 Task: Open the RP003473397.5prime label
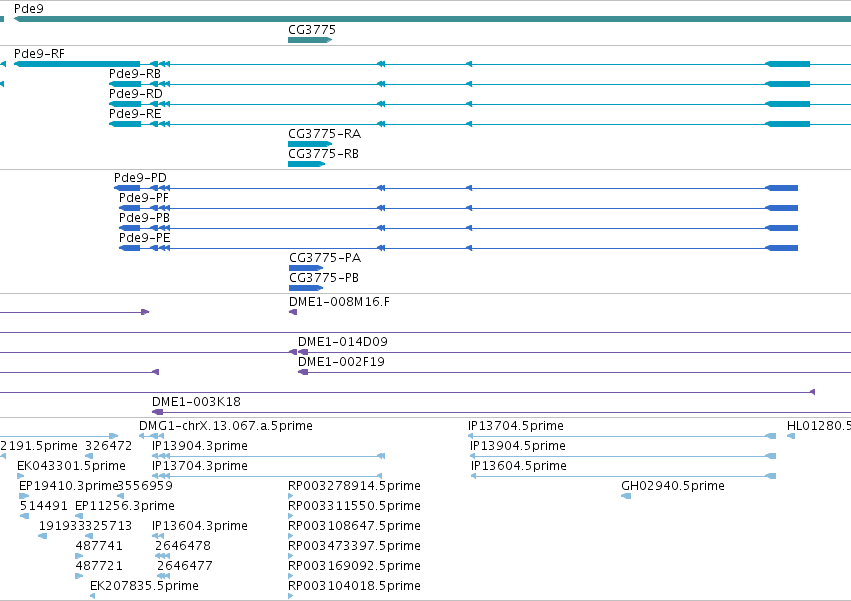tap(354, 546)
